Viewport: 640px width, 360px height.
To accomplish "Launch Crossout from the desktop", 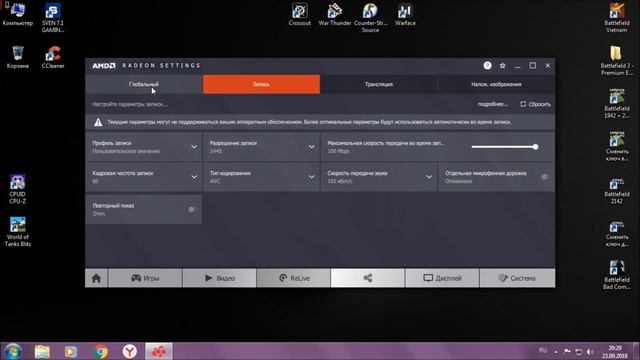I will (300, 14).
